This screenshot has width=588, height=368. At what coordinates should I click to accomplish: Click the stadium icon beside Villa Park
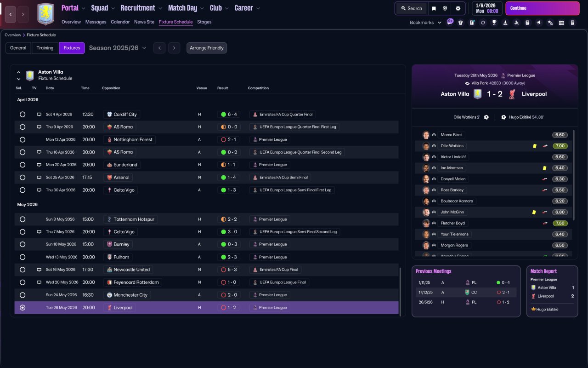(x=467, y=83)
